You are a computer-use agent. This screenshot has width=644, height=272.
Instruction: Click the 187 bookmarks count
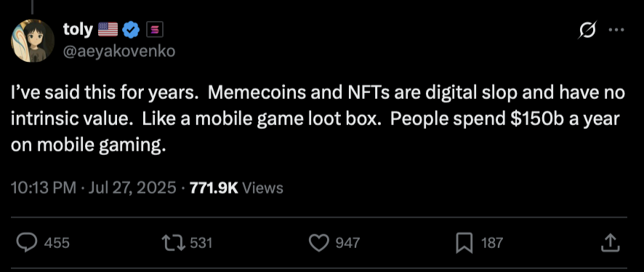pyautogui.click(x=491, y=243)
